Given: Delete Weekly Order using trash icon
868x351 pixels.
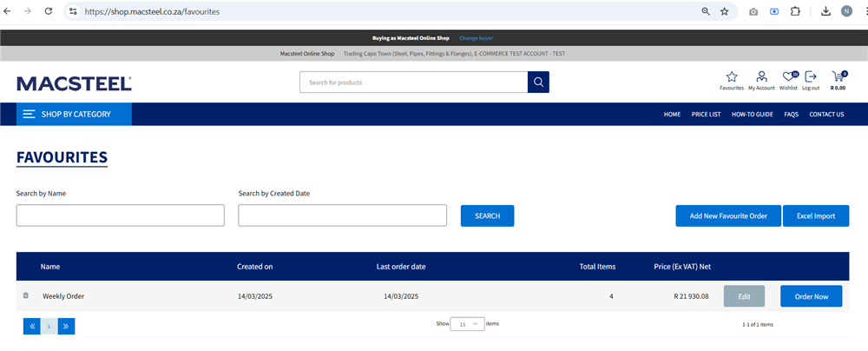Looking at the screenshot, I should coord(26,295).
